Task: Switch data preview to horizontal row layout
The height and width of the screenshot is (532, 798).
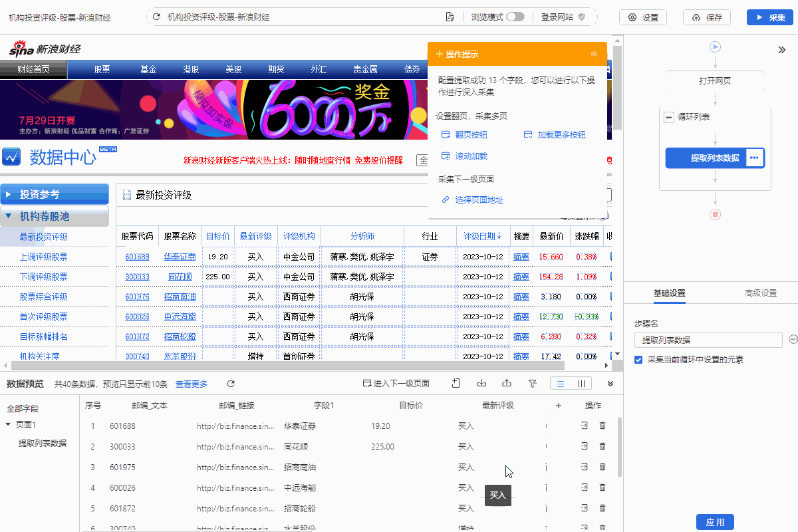Action: [x=561, y=384]
